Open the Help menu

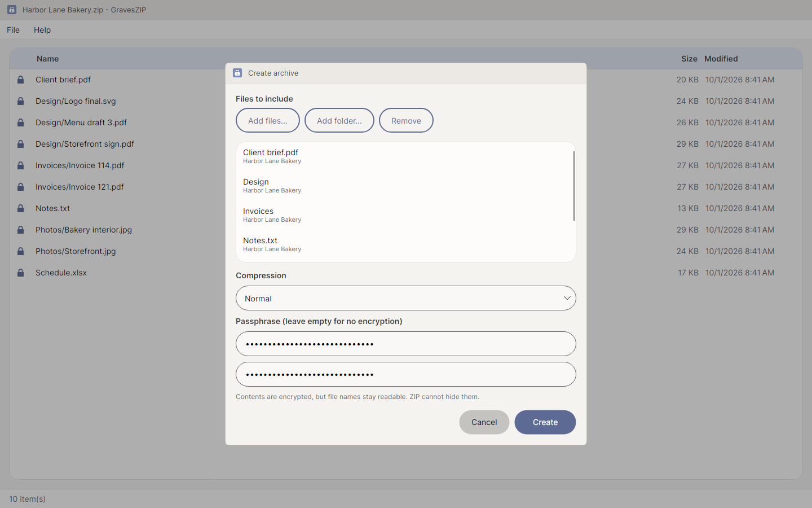[x=42, y=30]
